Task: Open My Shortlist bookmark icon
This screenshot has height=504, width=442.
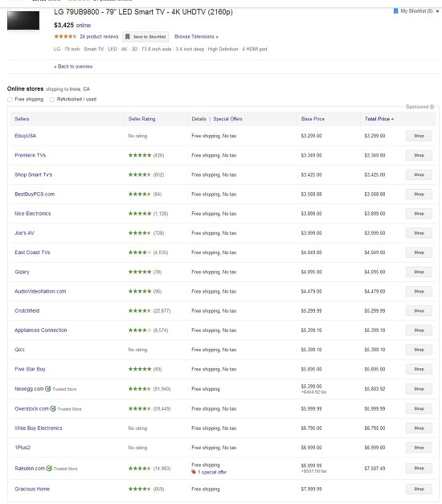Action: (x=395, y=11)
